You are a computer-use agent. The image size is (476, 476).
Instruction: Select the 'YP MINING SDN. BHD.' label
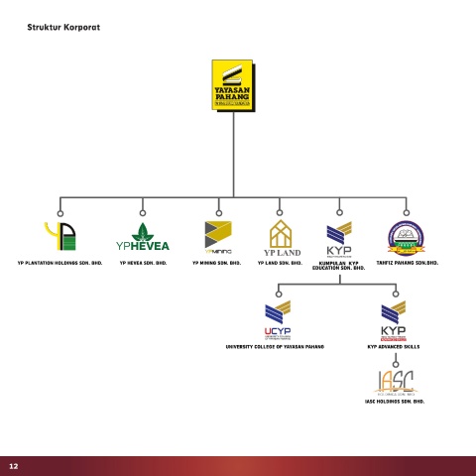(216, 263)
